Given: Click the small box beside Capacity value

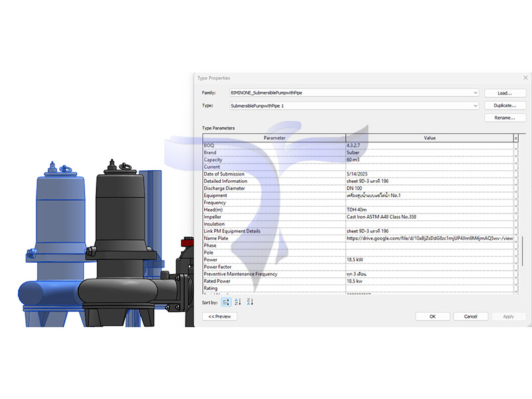Looking at the screenshot, I should tap(515, 160).
